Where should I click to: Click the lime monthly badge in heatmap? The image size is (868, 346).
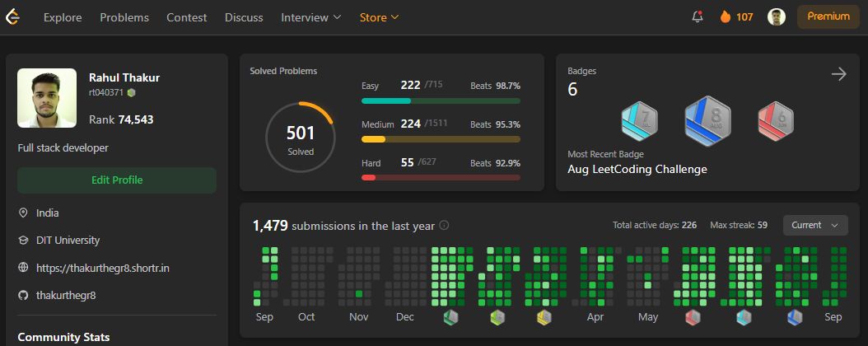pyautogui.click(x=497, y=317)
